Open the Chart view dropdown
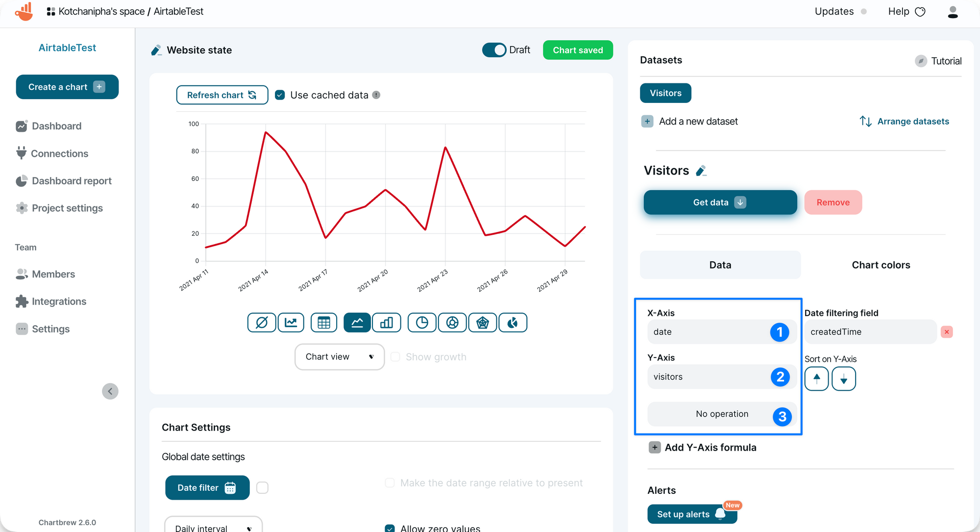Viewport: 980px width, 532px height. [338, 356]
